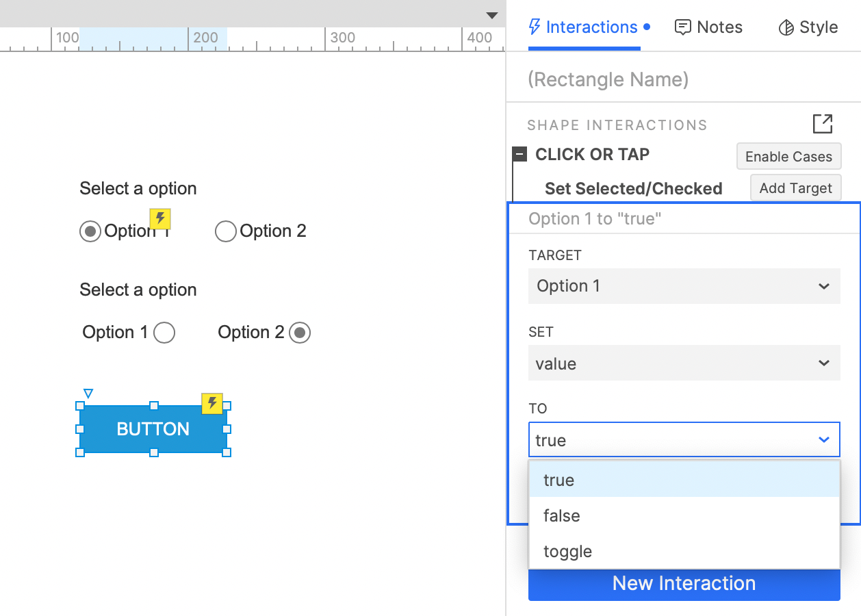Screen dimensions: 861x616
Task: Click the lightning badge on BUTTON widget
Action: point(212,403)
